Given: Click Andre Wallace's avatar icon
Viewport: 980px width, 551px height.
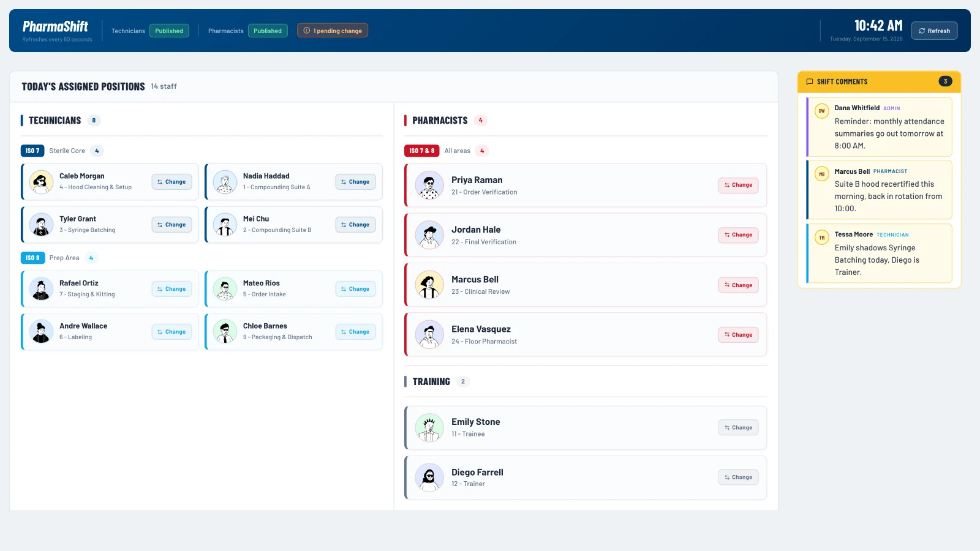Looking at the screenshot, I should [41, 332].
